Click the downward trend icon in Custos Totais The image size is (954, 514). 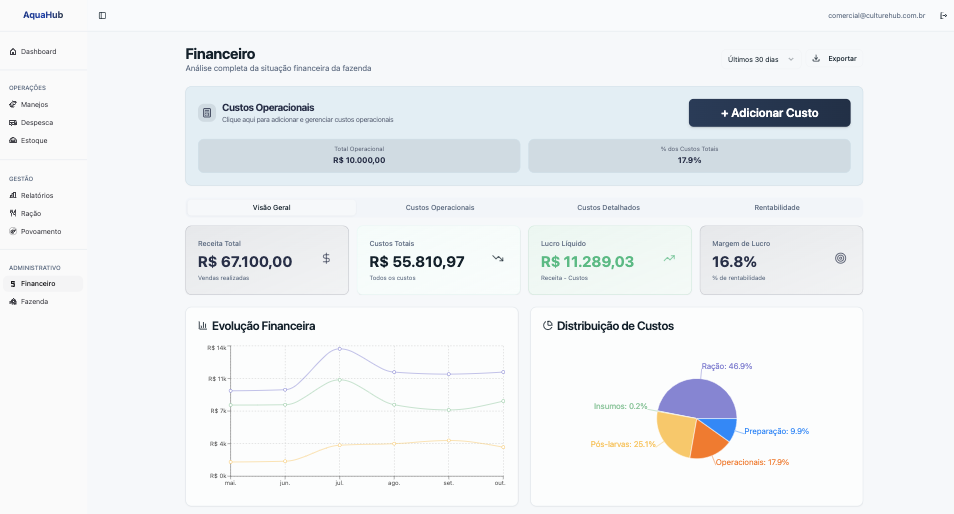(x=498, y=258)
